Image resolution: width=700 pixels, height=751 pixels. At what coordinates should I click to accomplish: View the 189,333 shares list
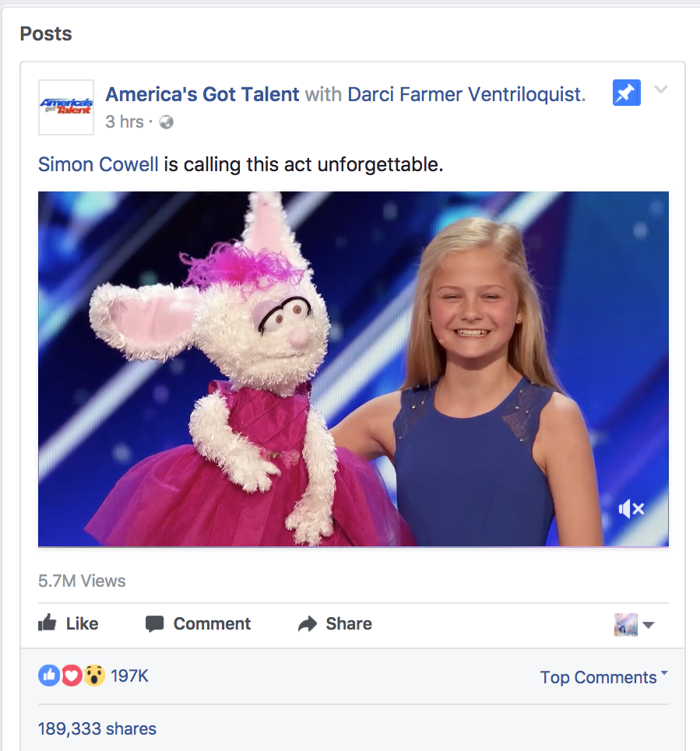(97, 728)
